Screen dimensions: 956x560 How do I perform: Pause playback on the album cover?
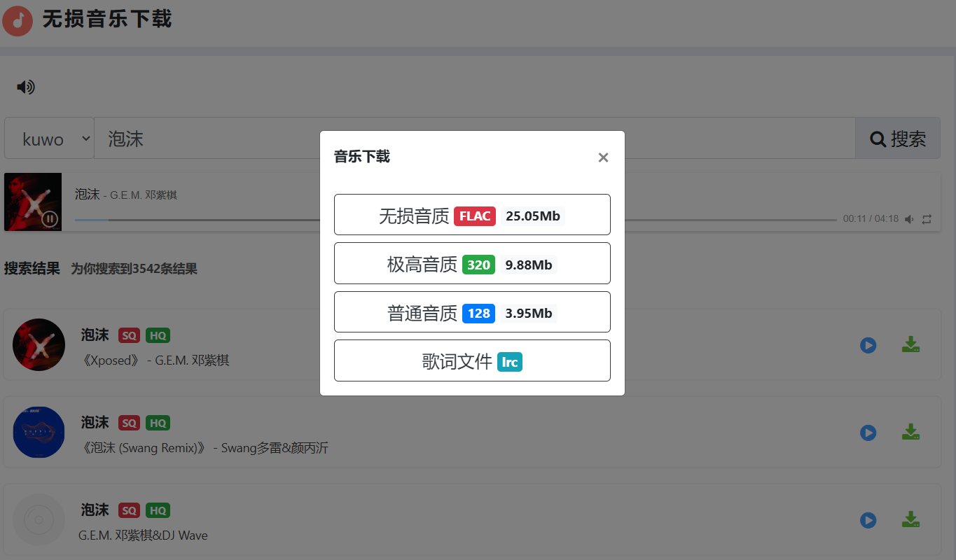tap(49, 219)
